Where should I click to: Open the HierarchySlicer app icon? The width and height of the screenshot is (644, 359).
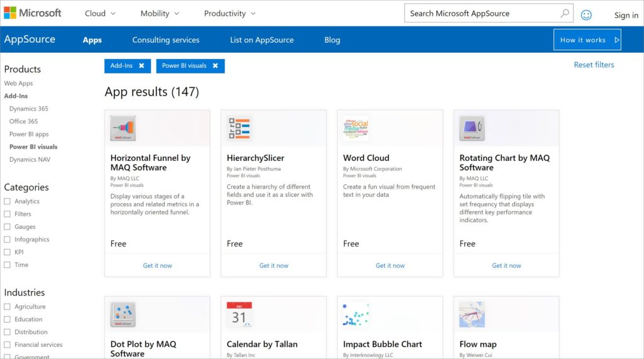tap(239, 128)
